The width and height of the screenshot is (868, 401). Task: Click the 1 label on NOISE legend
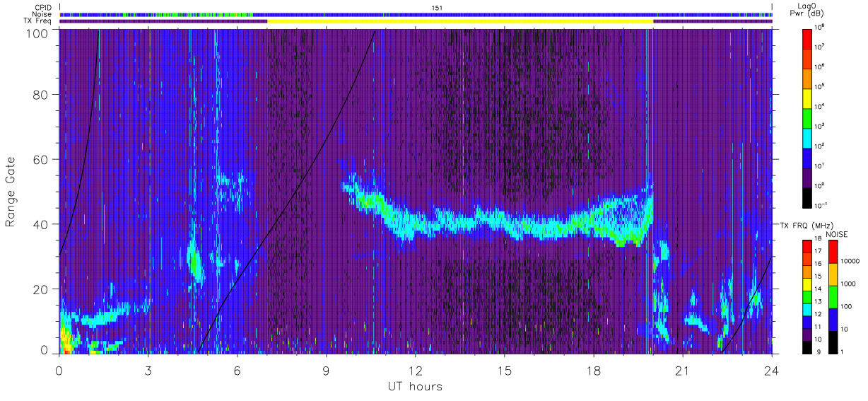coord(842,352)
